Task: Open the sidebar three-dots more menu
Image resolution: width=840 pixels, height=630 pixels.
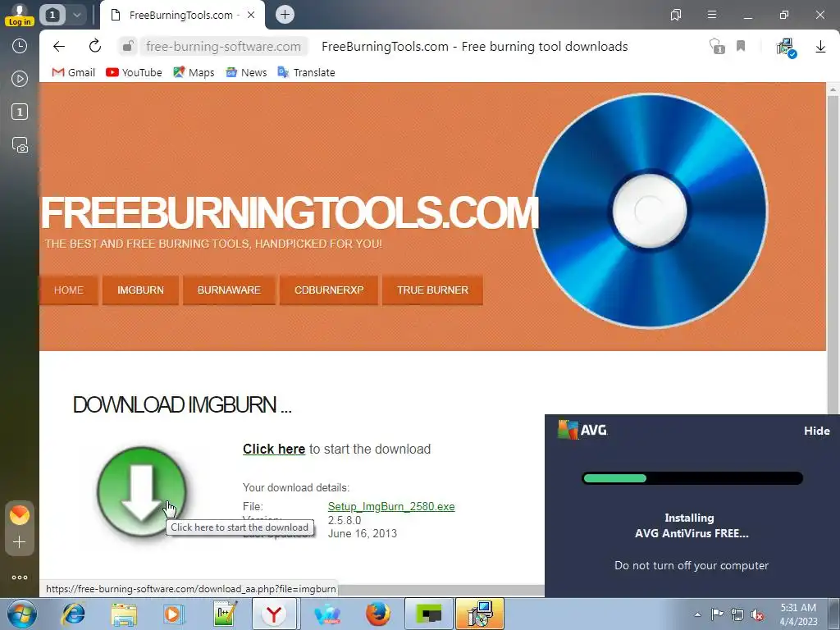Action: point(20,577)
